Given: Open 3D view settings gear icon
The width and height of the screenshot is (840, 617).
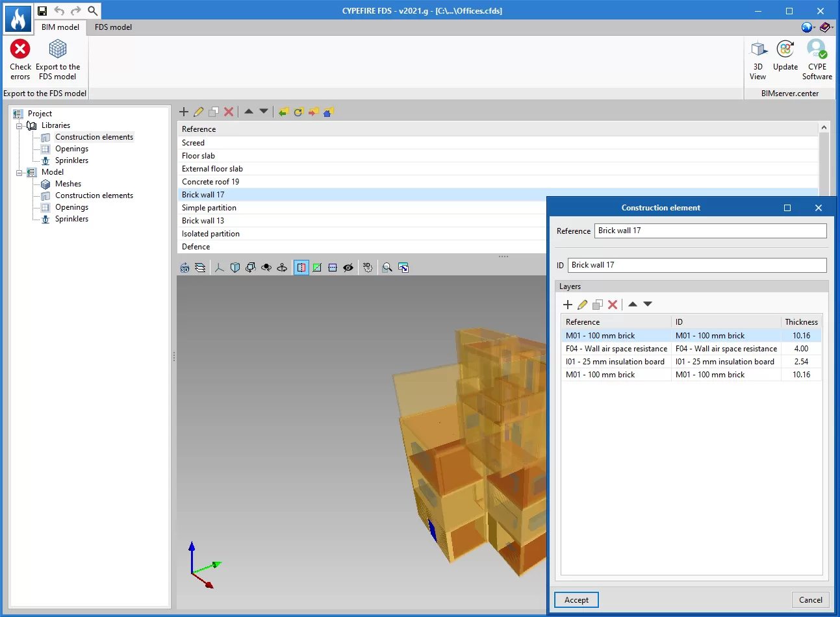Looking at the screenshot, I should (368, 268).
